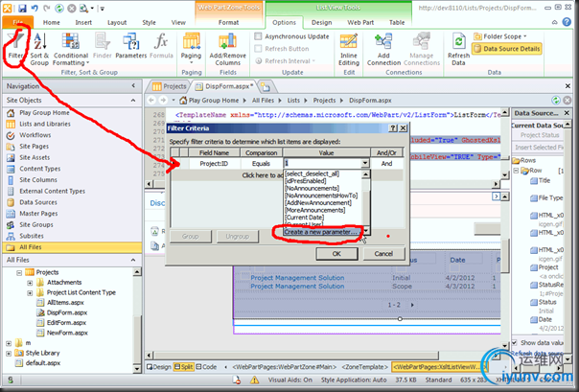
Task: Select EditForm.aspx in file tree
Action: tap(66, 323)
